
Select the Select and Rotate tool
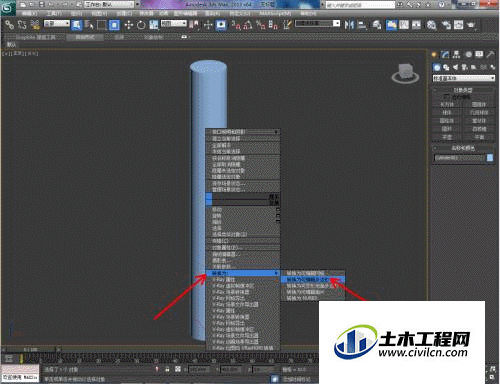tap(141, 25)
